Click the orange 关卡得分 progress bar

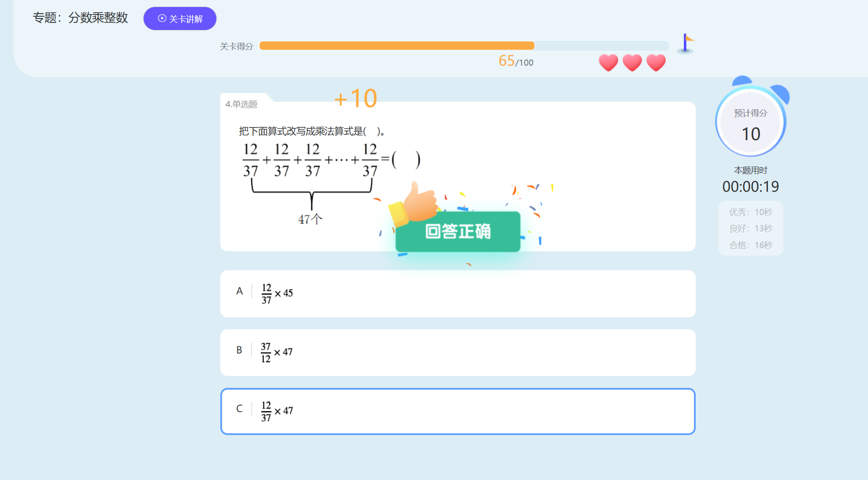coord(397,46)
